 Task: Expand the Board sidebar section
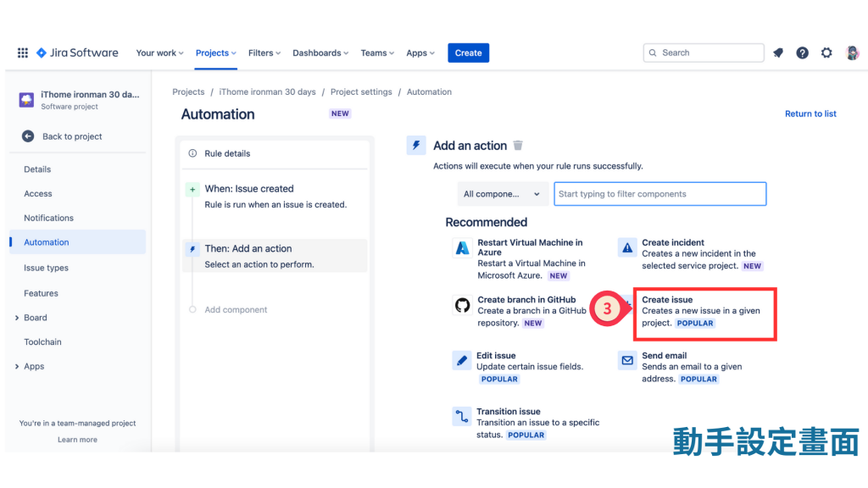pyautogui.click(x=17, y=318)
